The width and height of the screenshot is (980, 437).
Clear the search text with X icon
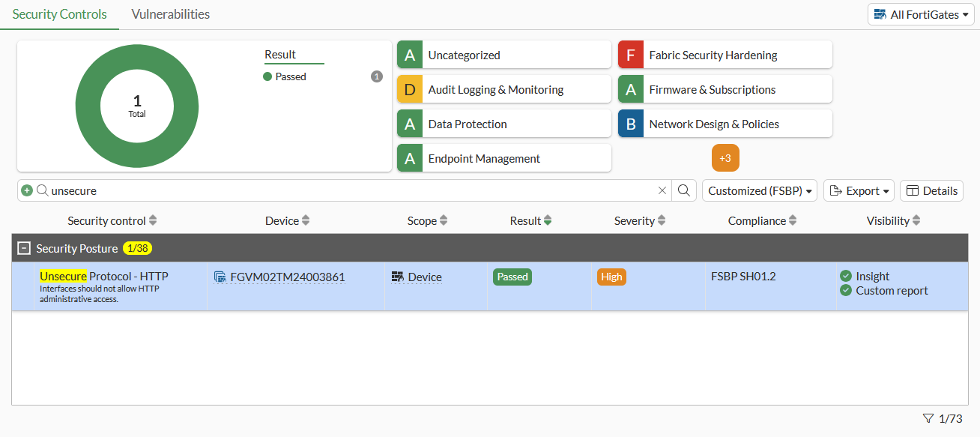(662, 190)
